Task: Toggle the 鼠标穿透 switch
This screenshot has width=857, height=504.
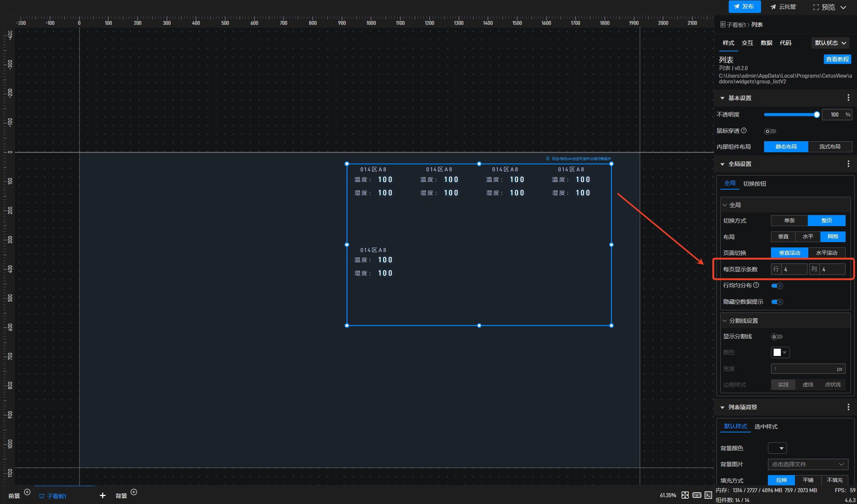Action: (770, 131)
